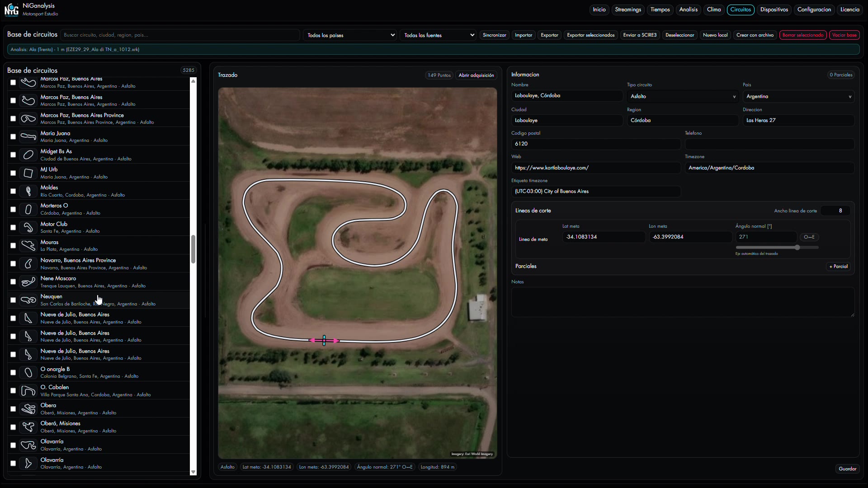Select the Motor Club track icon

(28, 227)
